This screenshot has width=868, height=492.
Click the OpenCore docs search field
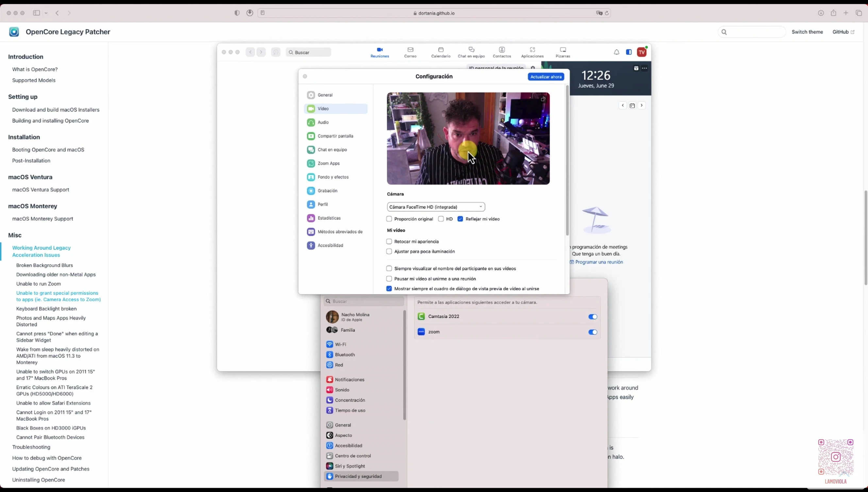751,32
